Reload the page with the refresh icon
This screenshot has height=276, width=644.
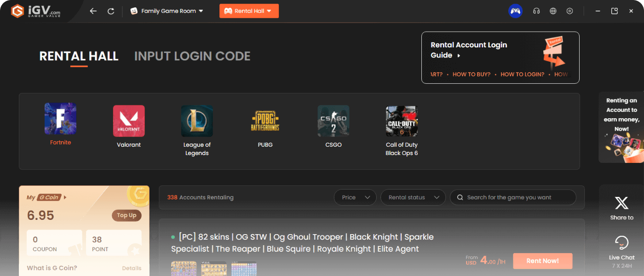pyautogui.click(x=111, y=11)
